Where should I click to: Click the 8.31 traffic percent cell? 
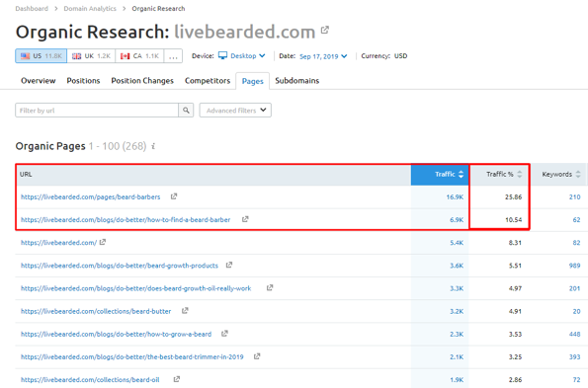(x=515, y=242)
